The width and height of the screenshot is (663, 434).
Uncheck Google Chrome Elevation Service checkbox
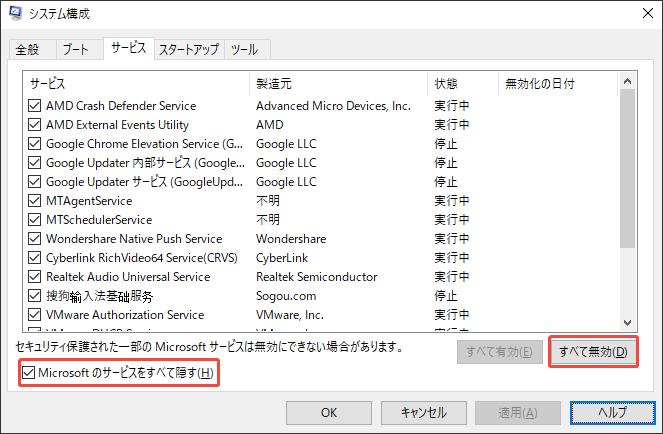(x=34, y=144)
